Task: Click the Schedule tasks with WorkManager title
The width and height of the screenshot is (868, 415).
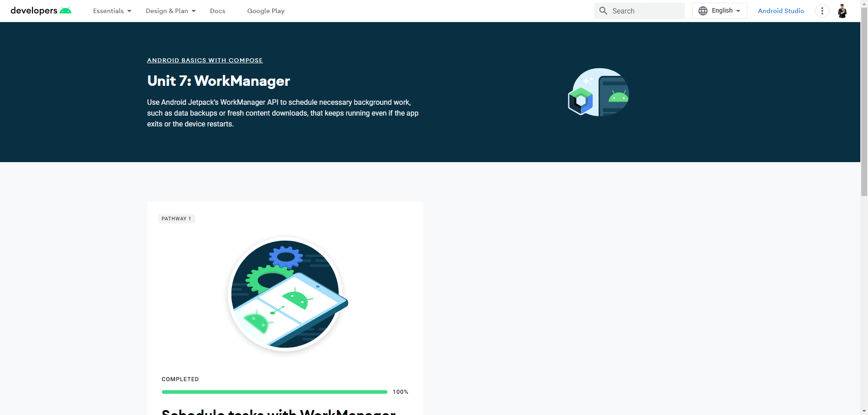Action: (x=278, y=411)
